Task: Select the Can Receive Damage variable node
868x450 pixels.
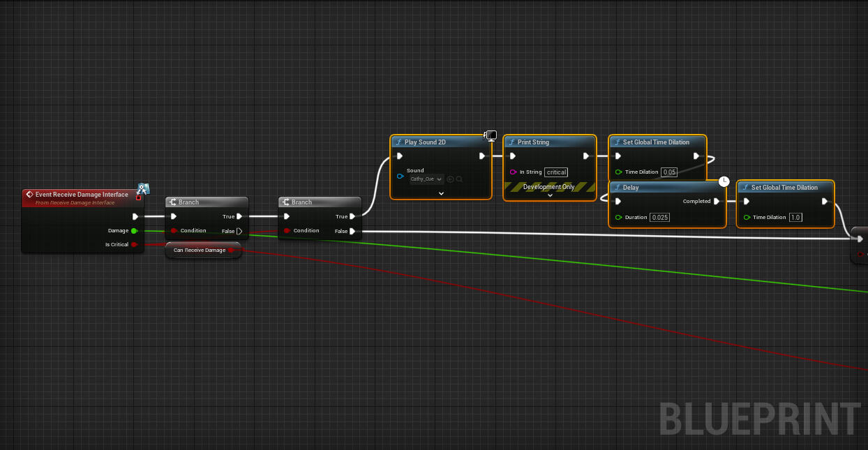Action: [x=200, y=250]
